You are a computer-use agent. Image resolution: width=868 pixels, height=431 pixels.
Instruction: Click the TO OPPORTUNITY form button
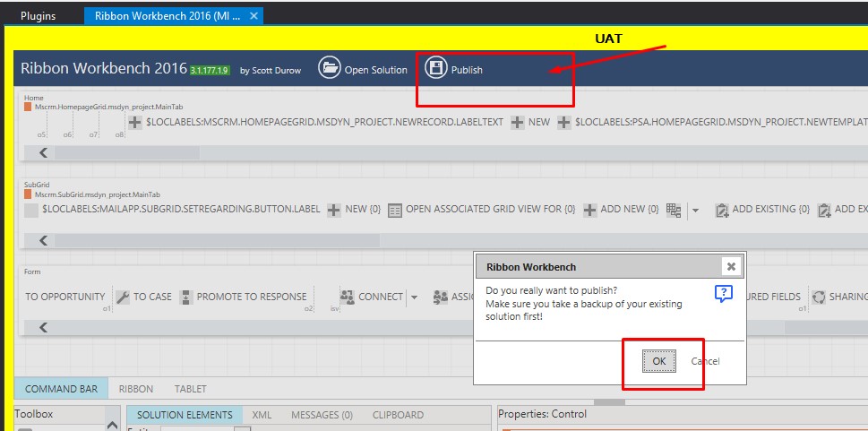64,297
